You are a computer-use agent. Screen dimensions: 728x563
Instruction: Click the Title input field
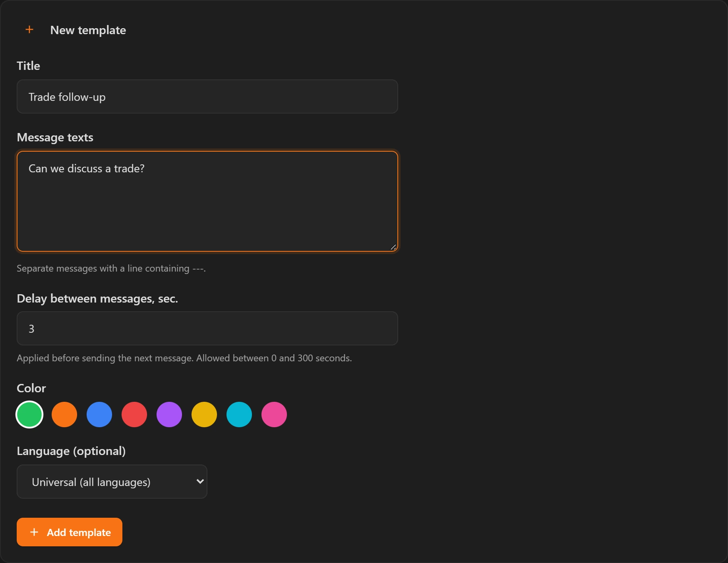pyautogui.click(x=207, y=96)
